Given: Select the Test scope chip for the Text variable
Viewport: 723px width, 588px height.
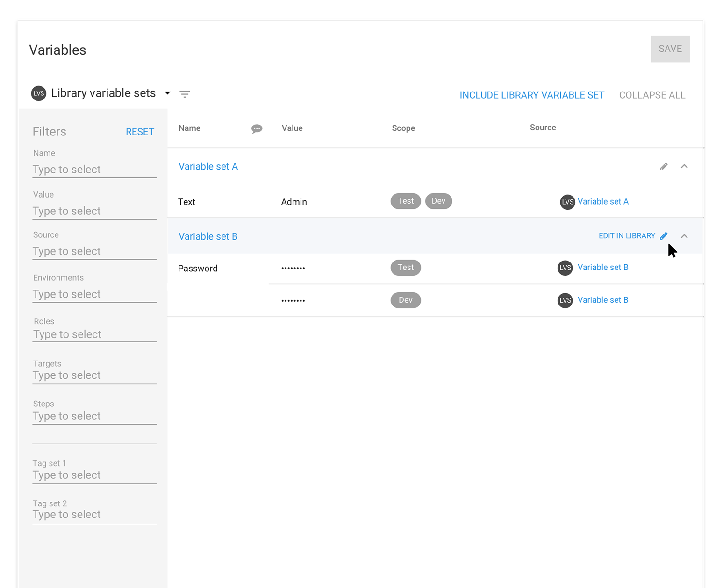Looking at the screenshot, I should tap(405, 201).
